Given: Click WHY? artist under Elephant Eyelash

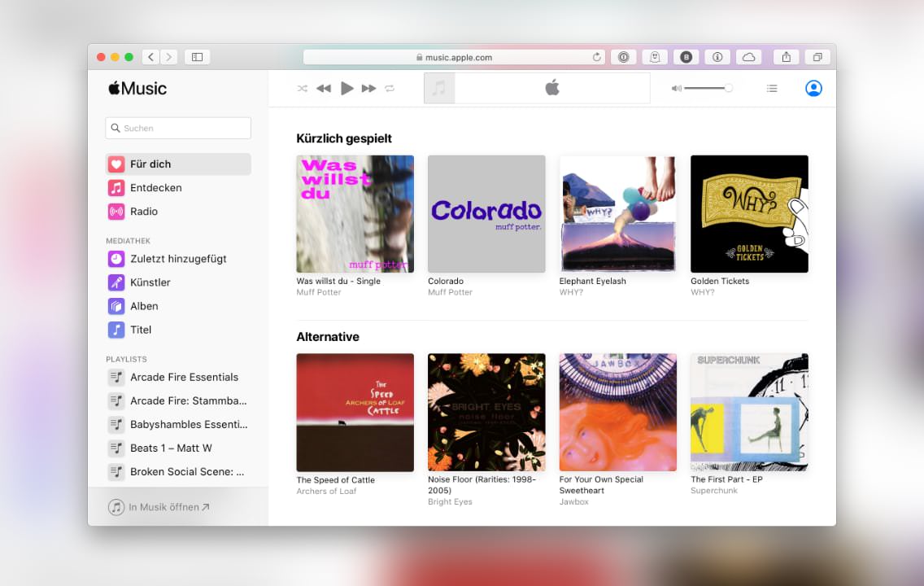Looking at the screenshot, I should point(571,292).
